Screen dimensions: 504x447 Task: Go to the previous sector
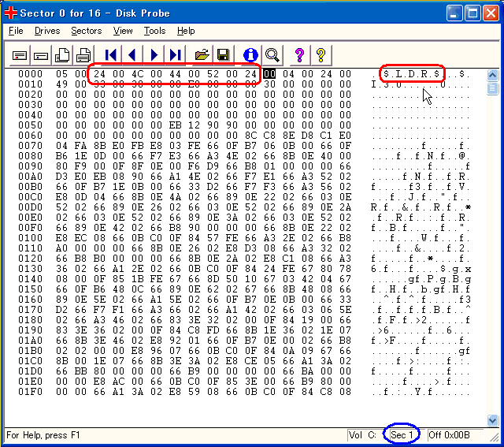132,54
